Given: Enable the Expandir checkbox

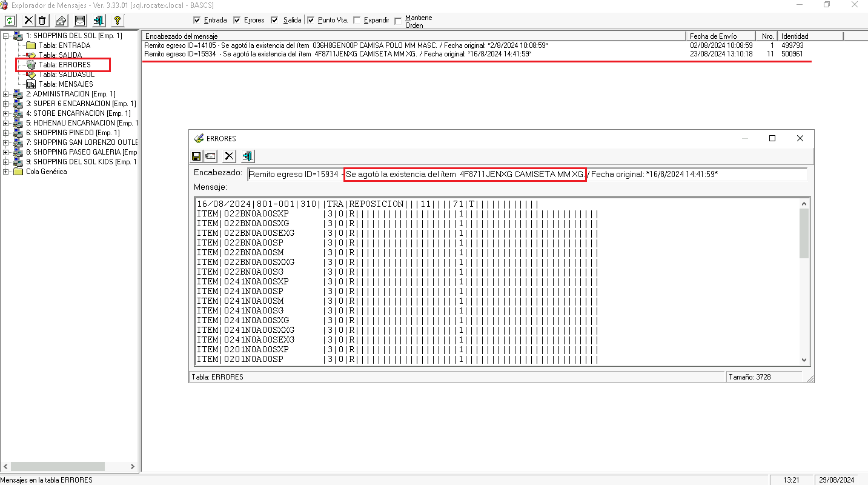Looking at the screenshot, I should click(x=357, y=20).
